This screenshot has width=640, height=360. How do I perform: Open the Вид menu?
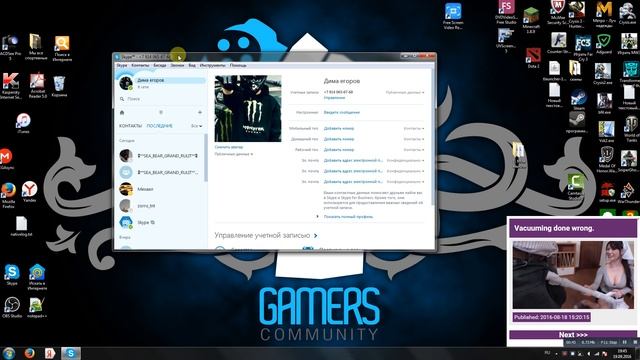click(192, 65)
